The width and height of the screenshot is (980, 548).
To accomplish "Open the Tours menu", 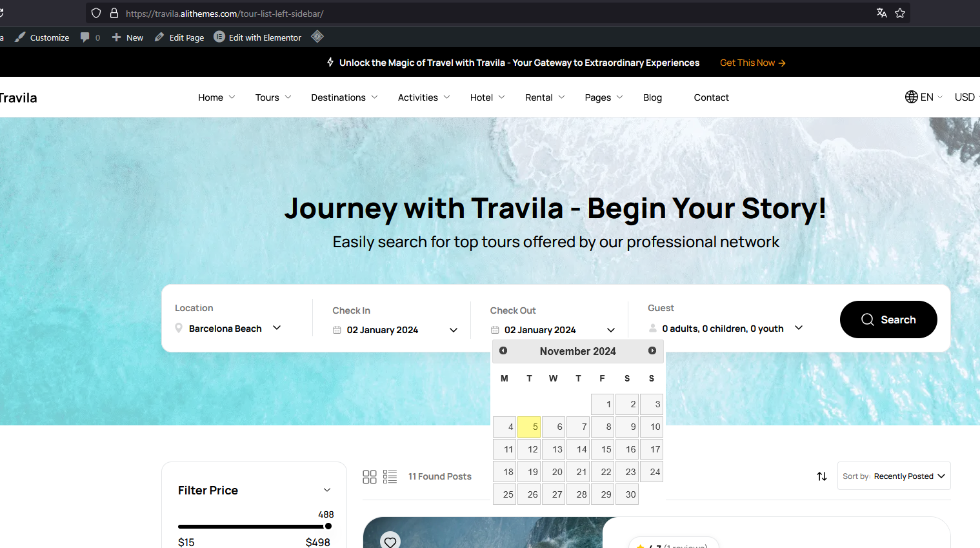I will 273,97.
